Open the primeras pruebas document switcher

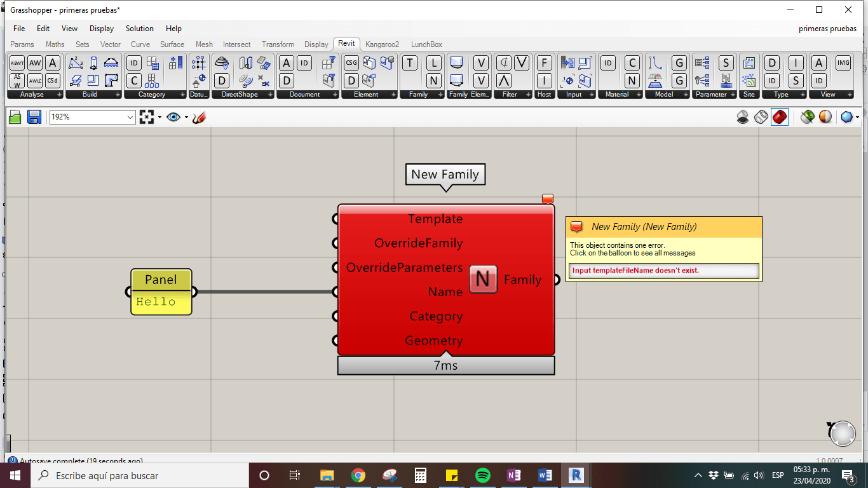827,29
